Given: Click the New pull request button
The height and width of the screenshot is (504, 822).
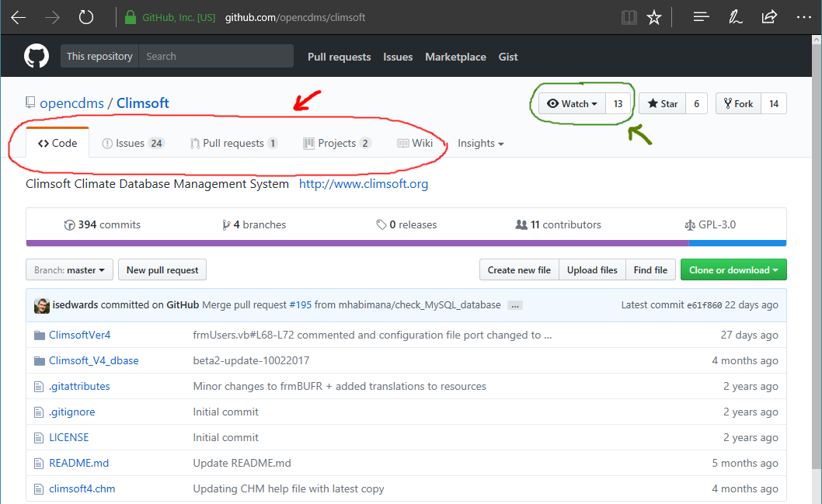Looking at the screenshot, I should [x=162, y=269].
